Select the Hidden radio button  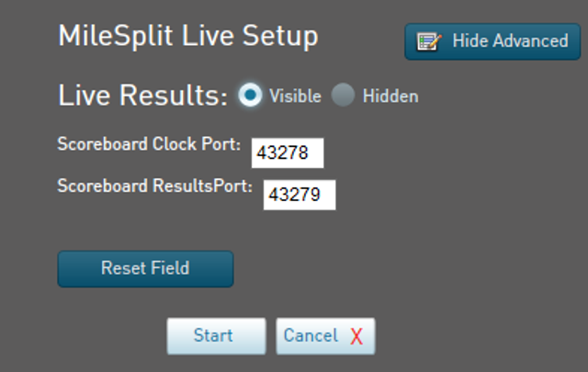click(343, 95)
